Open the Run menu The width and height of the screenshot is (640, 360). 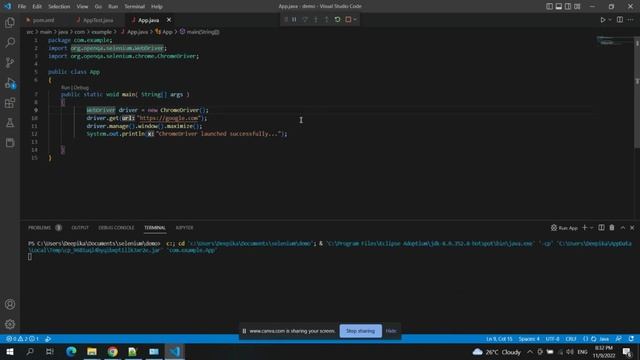113,7
